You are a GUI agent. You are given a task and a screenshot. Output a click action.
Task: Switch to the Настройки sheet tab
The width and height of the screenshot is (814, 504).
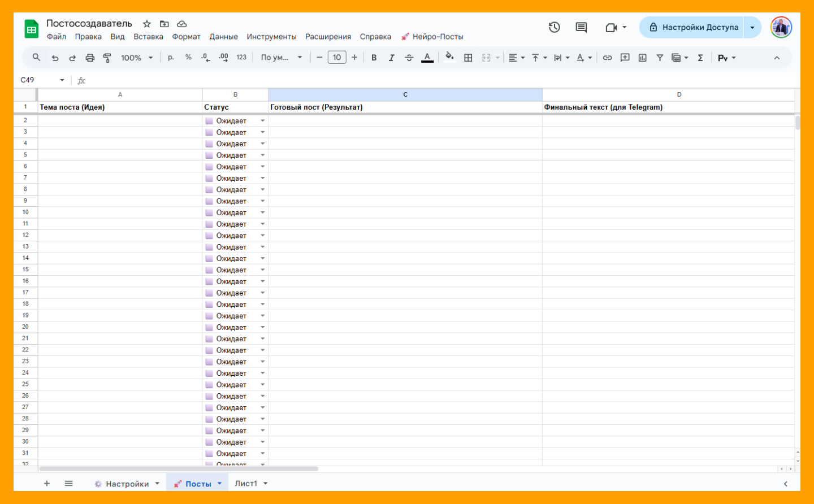point(127,484)
